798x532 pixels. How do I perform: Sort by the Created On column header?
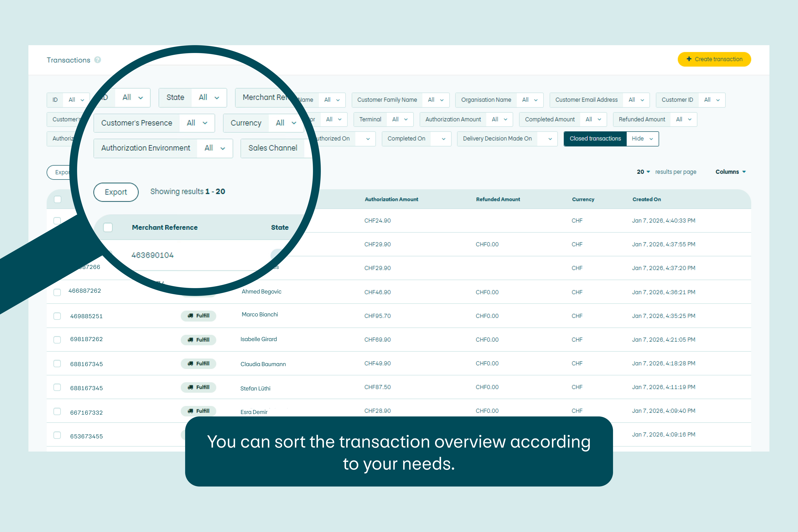[x=646, y=199]
